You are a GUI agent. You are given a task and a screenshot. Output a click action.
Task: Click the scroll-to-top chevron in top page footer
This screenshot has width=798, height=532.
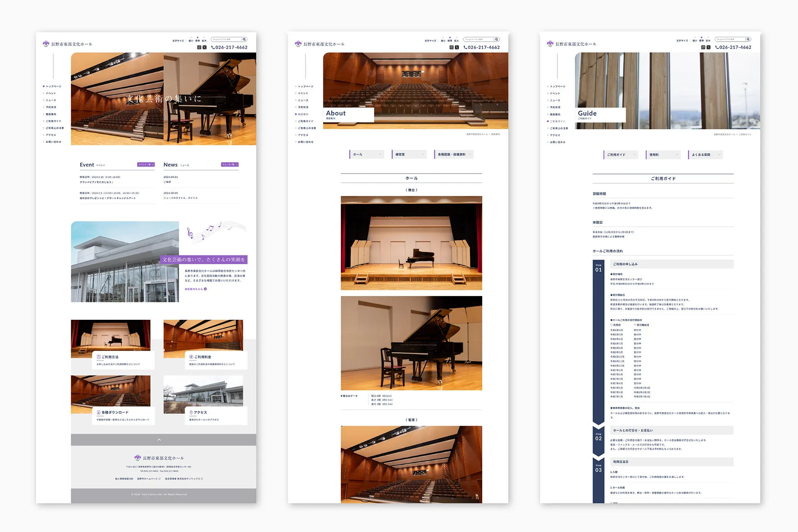point(159,440)
